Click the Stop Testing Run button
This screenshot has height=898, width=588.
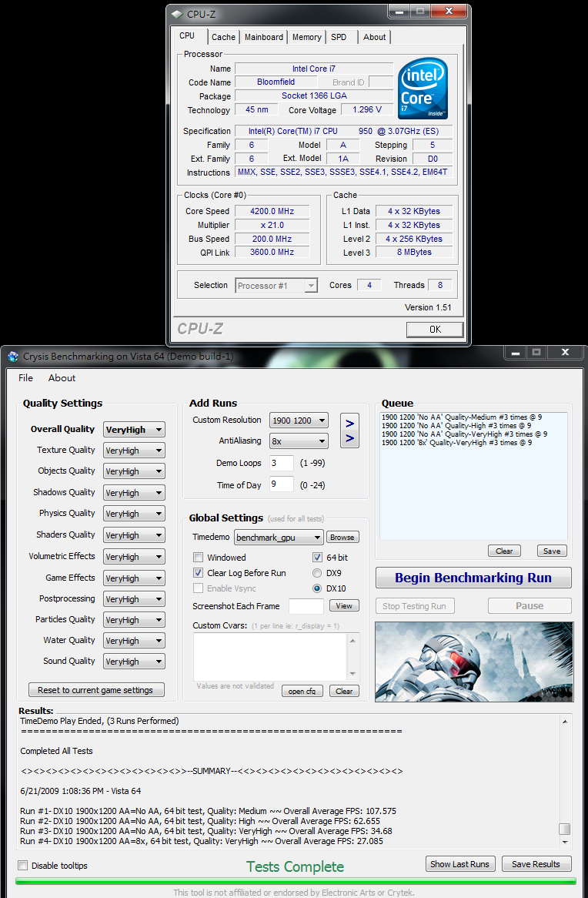415,606
